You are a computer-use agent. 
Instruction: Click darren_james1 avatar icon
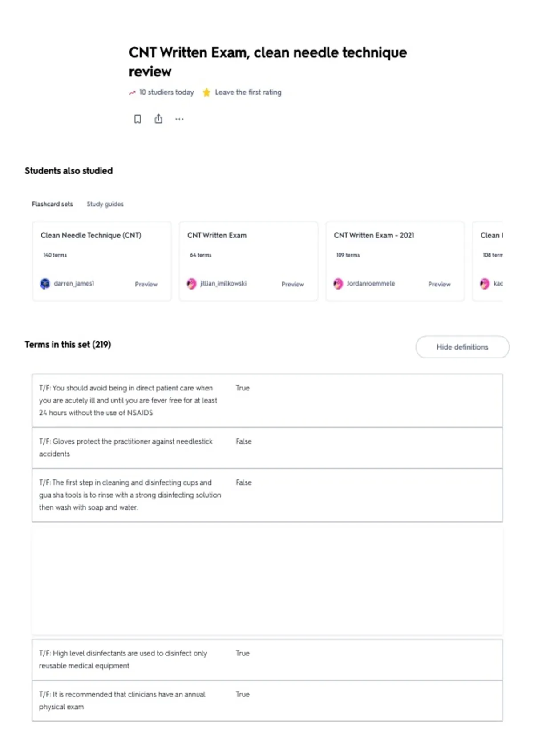tap(45, 284)
